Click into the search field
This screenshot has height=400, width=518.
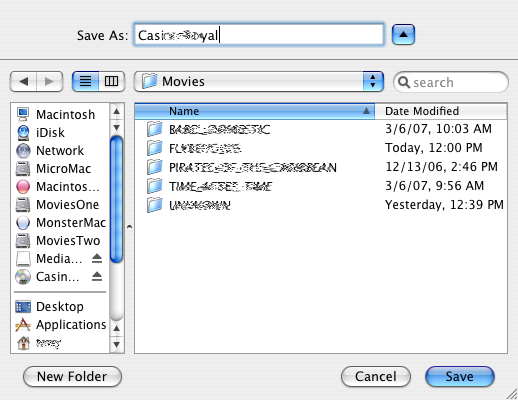[451, 82]
